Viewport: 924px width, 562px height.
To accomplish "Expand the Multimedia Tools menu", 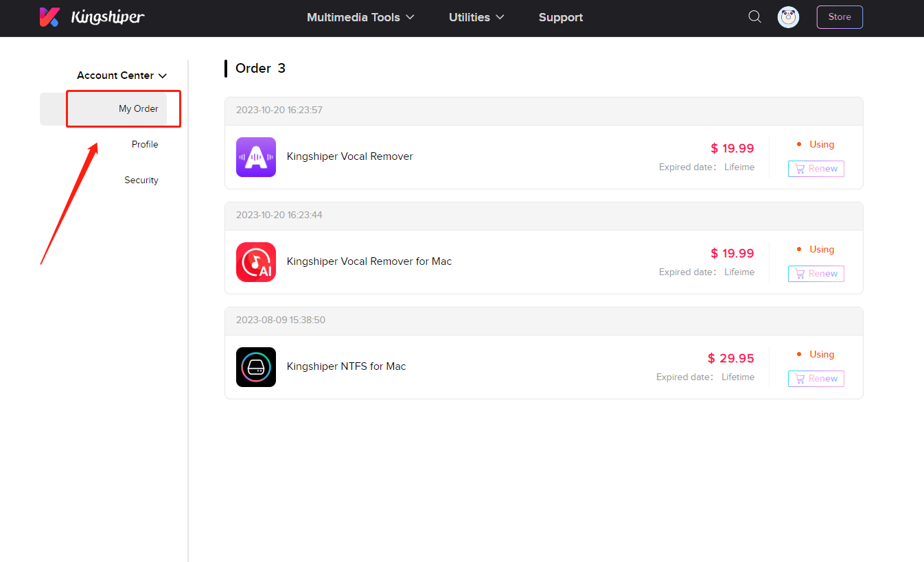I will (360, 17).
